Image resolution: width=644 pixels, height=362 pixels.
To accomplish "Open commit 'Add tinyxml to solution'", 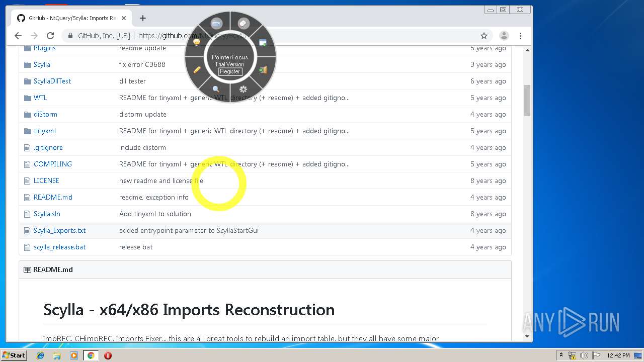I will [x=155, y=214].
